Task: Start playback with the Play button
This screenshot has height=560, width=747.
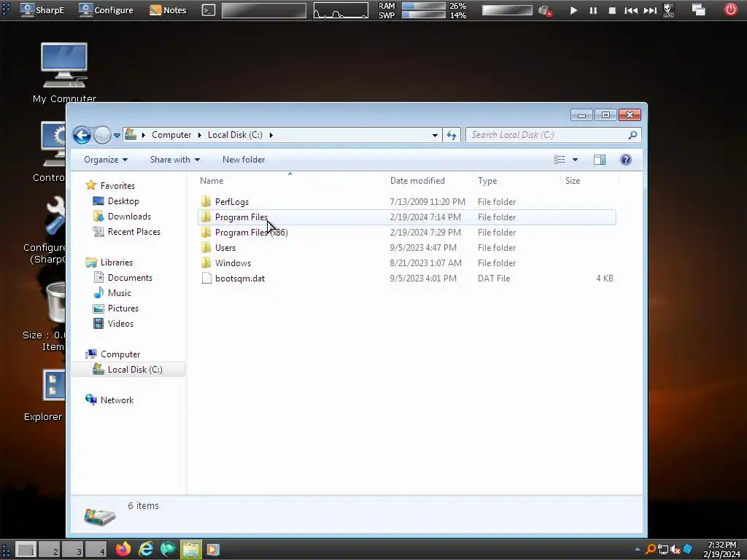Action: (x=573, y=10)
